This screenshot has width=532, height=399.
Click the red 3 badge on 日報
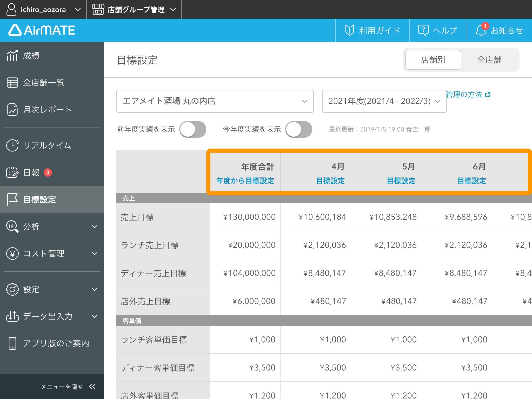click(x=48, y=172)
